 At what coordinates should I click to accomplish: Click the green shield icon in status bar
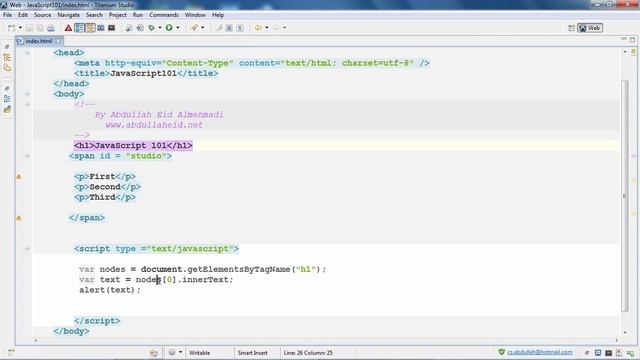click(501, 352)
